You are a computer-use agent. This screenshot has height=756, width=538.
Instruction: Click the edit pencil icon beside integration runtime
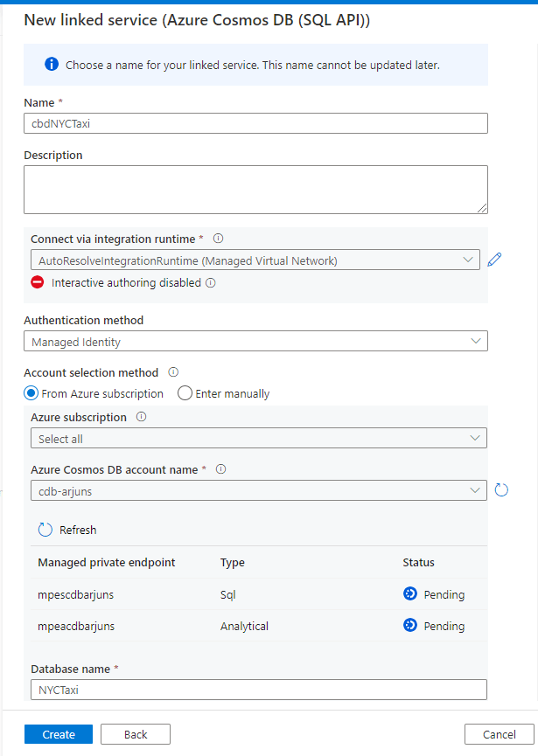pyautogui.click(x=495, y=260)
